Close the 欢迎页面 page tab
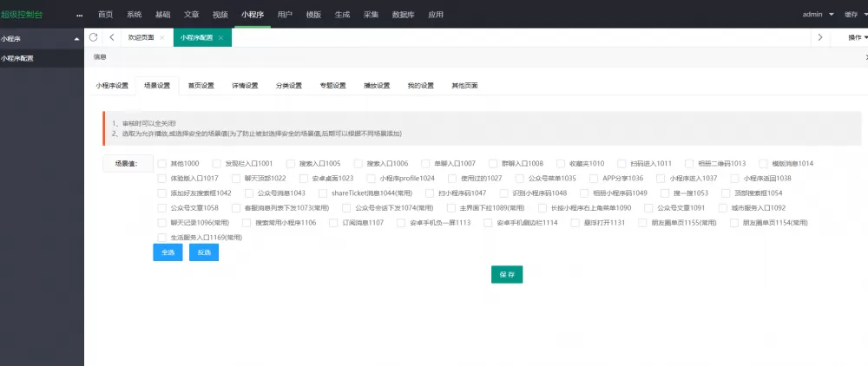The height and width of the screenshot is (366, 868). coord(162,38)
